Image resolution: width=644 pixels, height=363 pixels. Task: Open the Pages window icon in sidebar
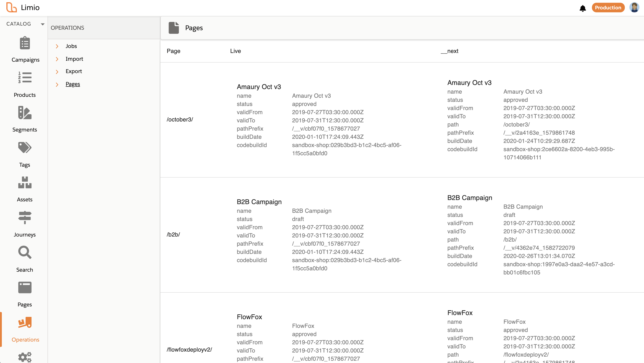point(25,287)
